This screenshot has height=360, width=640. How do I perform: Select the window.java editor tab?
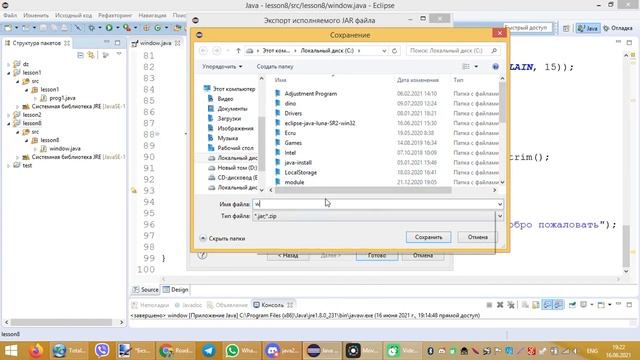point(155,43)
